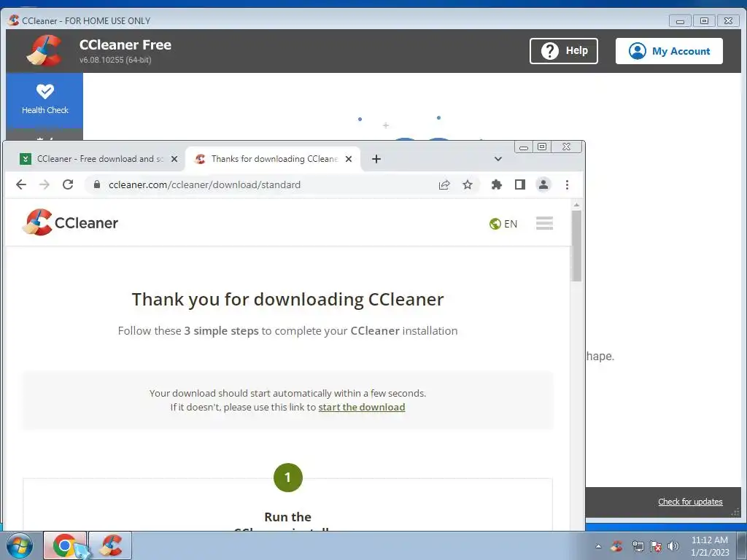Click the CCleaner taskbar icon
The height and width of the screenshot is (560, 747).
click(110, 545)
